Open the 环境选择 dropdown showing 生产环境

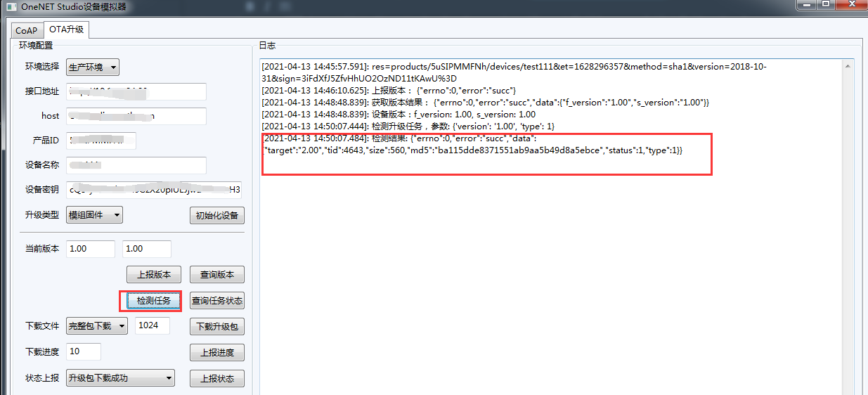[x=93, y=67]
